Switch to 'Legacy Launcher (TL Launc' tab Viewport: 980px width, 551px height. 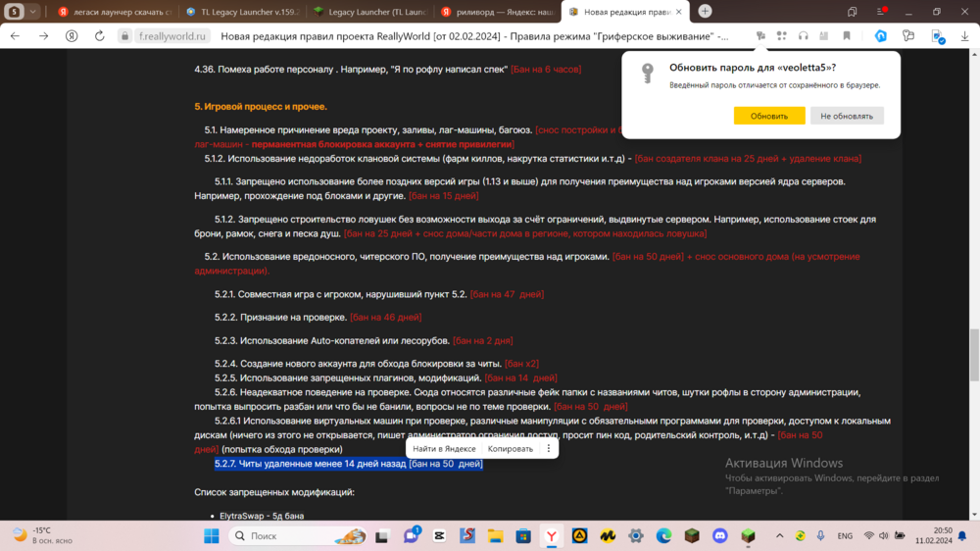point(370,11)
